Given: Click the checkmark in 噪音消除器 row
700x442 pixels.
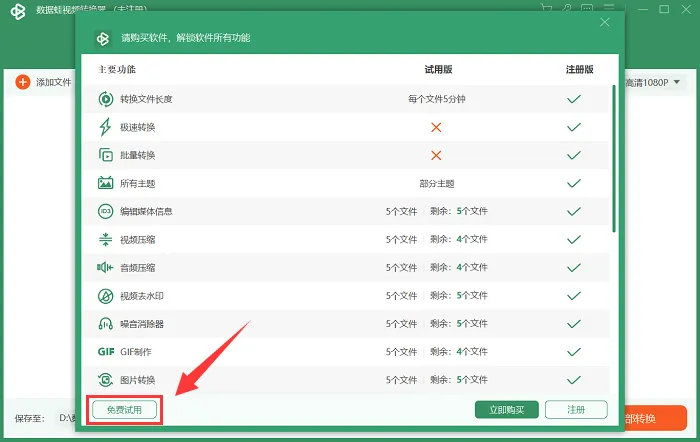Looking at the screenshot, I should (574, 324).
